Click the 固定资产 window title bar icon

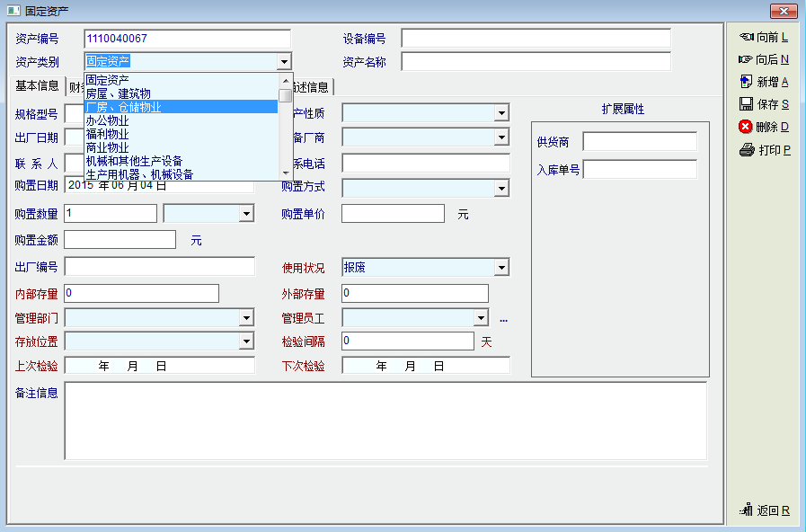point(13,11)
